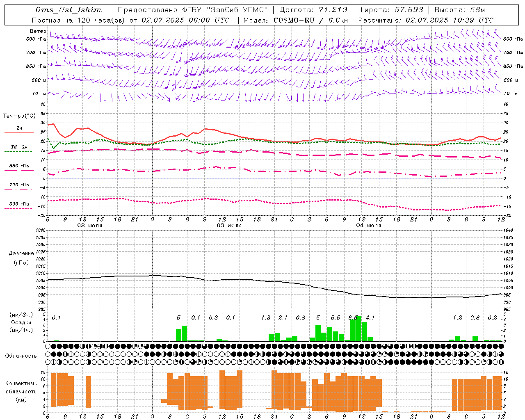525x420 pixels.
Task: Click the 2.1 precipitation total value
Action: (x=283, y=317)
